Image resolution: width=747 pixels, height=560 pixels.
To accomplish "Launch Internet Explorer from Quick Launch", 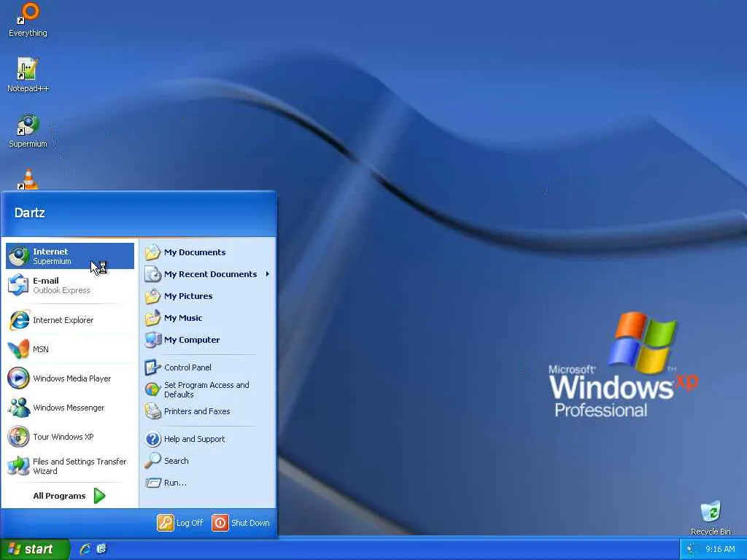I will coord(85,549).
